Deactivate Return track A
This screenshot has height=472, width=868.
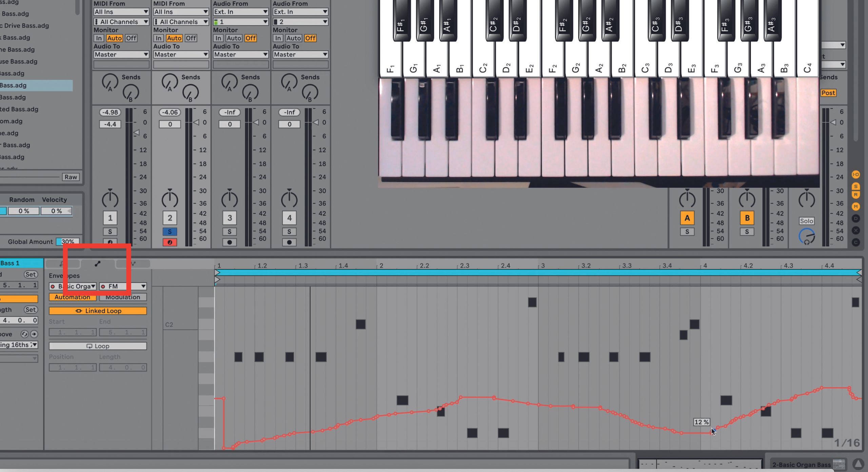687,218
